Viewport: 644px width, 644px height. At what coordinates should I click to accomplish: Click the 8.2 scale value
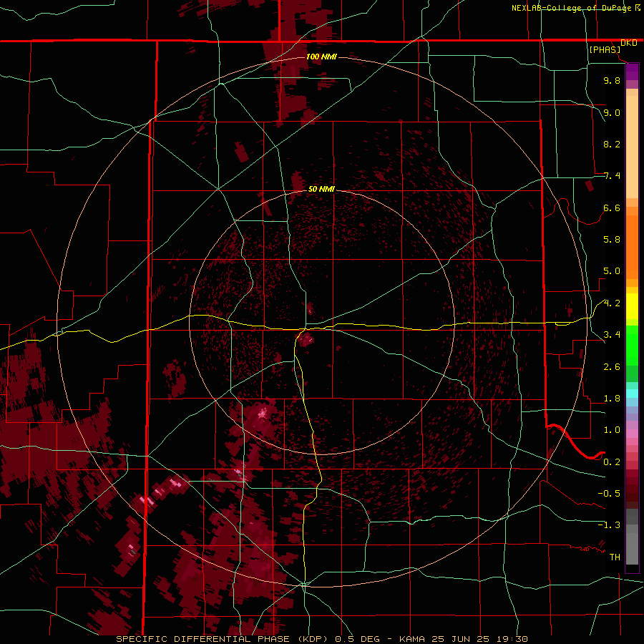612,144
